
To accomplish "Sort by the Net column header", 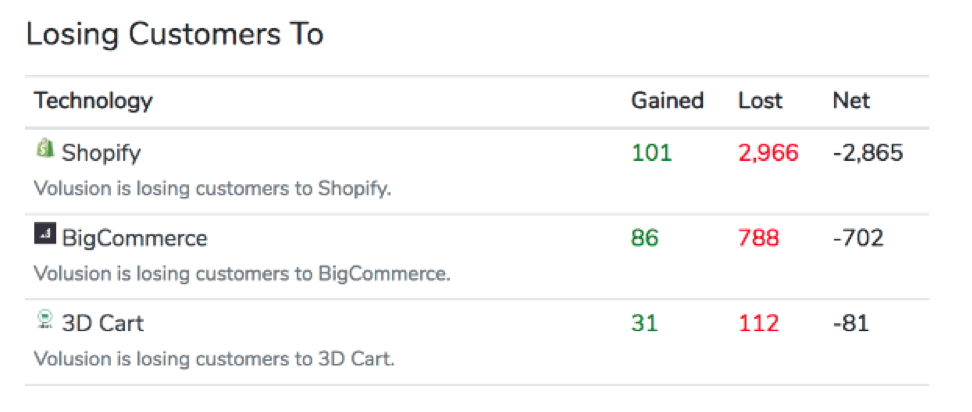I will tap(851, 100).
